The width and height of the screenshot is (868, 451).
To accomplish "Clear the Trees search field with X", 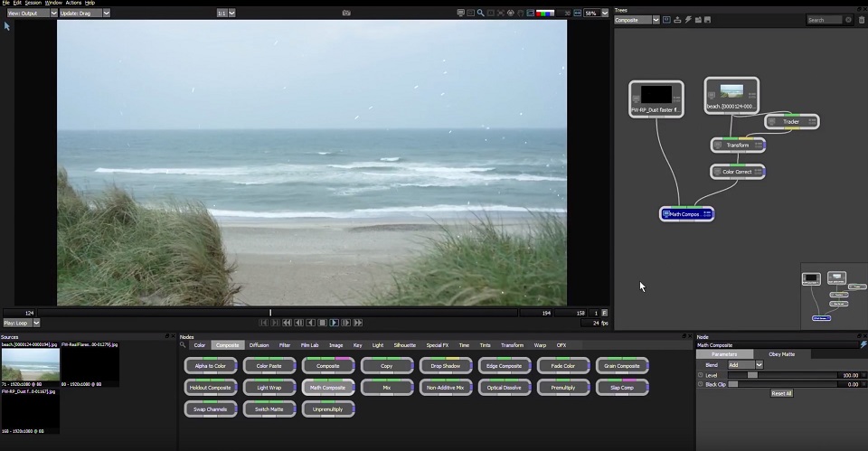I will coord(848,20).
